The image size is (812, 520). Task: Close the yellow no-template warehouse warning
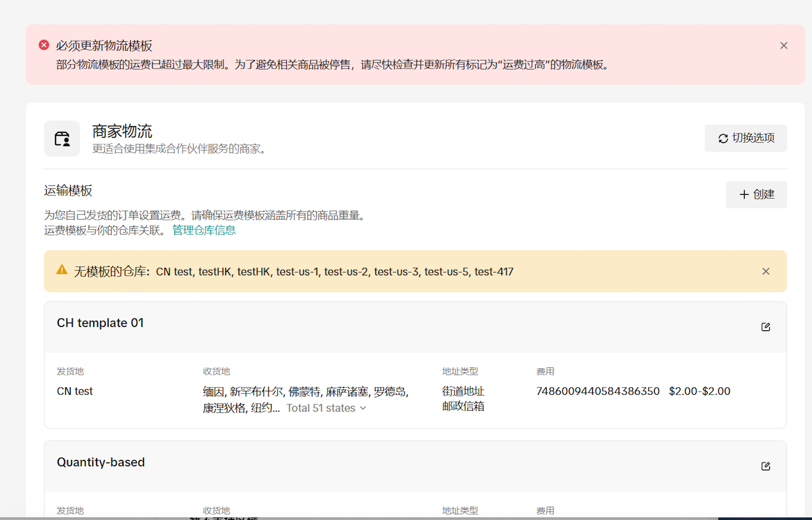pos(766,272)
